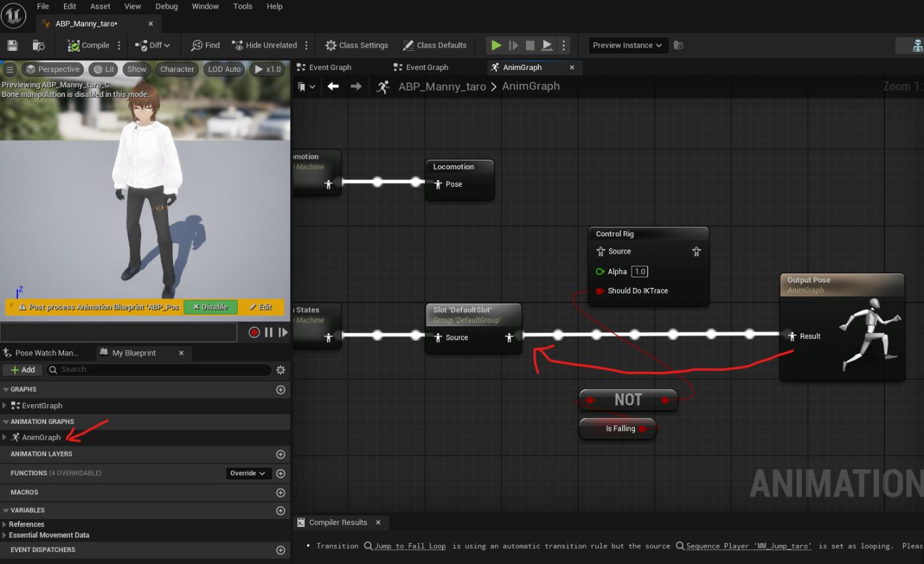Add a new graph with the GRAPHS plus icon
Image resolution: width=924 pixels, height=564 pixels.
pos(280,390)
